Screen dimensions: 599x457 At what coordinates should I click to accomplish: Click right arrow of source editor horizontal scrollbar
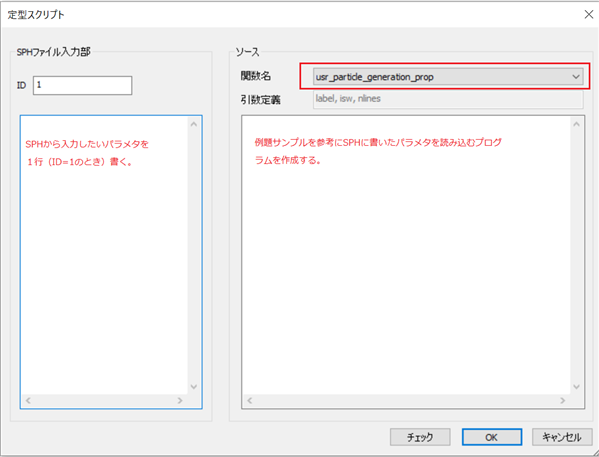(x=562, y=400)
